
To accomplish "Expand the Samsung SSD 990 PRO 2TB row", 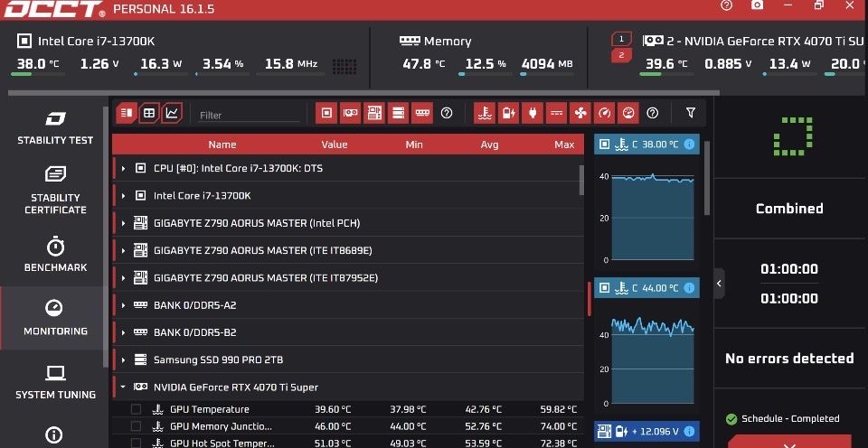I will [x=123, y=359].
